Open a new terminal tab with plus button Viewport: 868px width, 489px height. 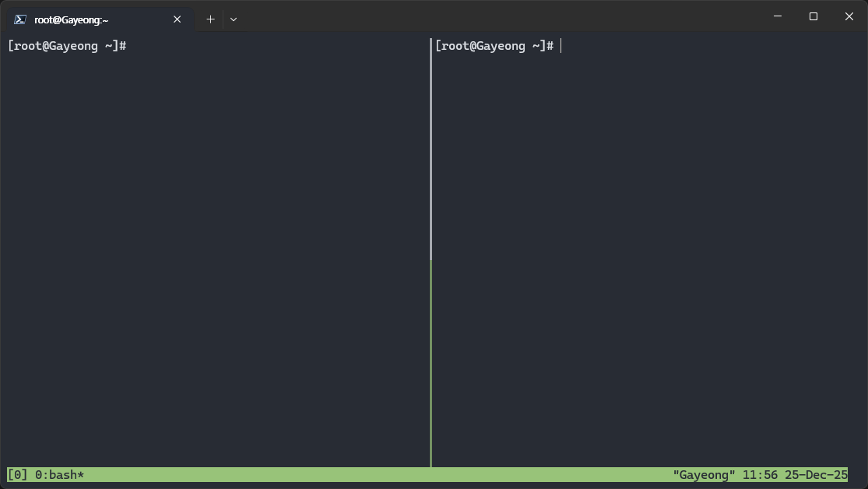coord(210,19)
